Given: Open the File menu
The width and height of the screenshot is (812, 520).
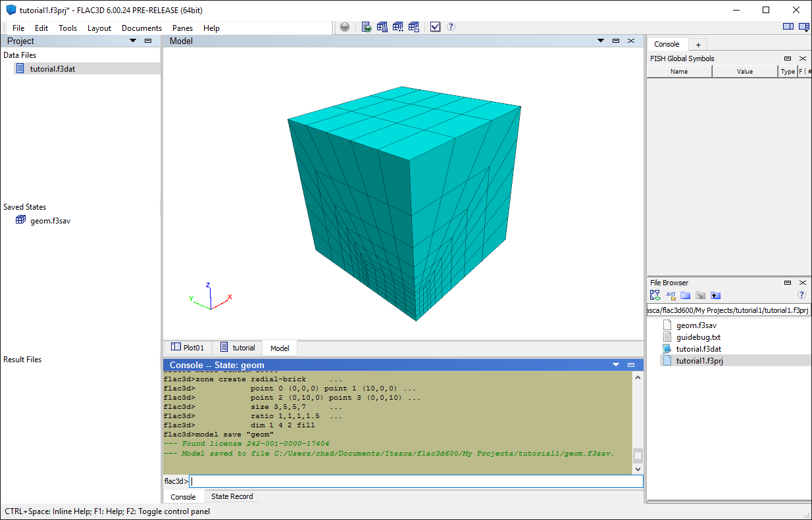Looking at the screenshot, I should pos(18,28).
